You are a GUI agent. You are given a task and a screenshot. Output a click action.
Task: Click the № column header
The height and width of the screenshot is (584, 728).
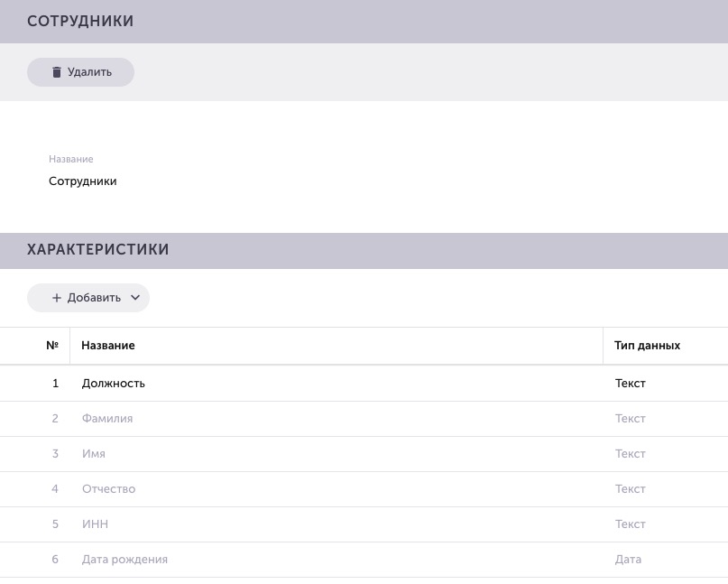tap(52, 345)
